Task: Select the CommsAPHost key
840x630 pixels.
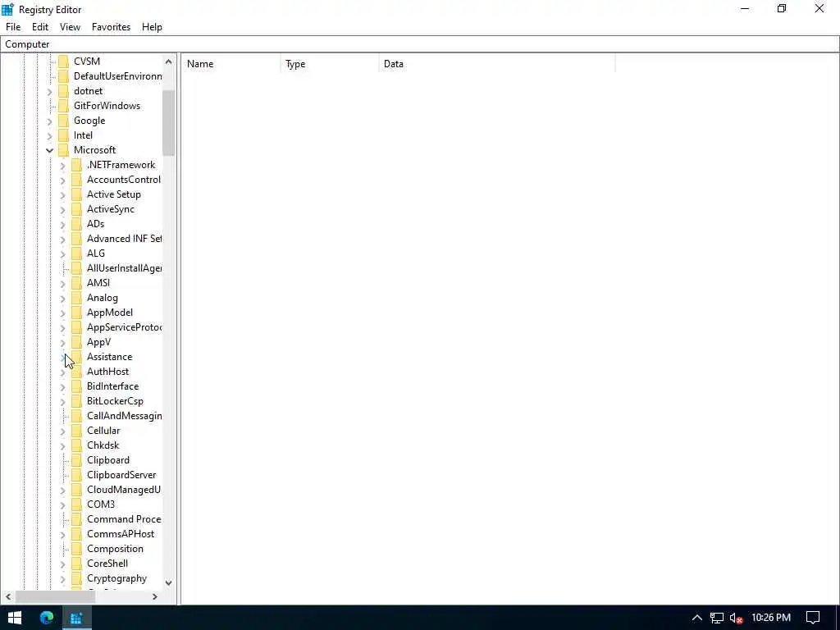Action: click(x=121, y=534)
